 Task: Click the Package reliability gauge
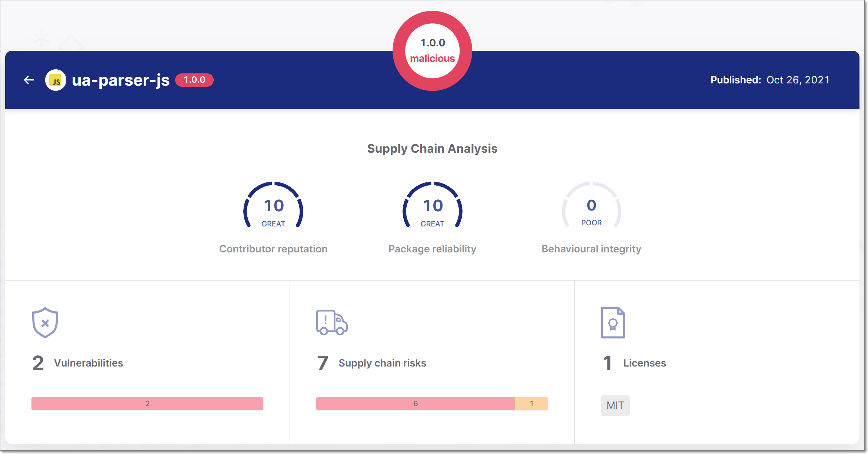(433, 206)
